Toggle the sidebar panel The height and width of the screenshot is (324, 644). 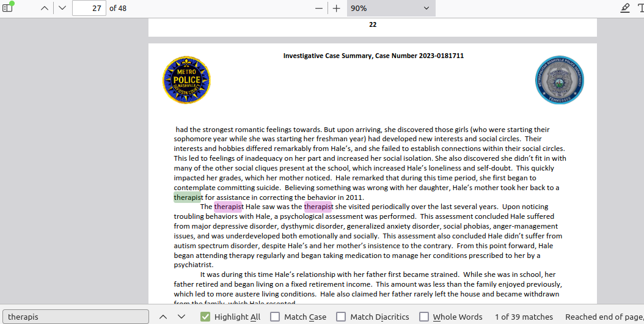(x=7, y=8)
